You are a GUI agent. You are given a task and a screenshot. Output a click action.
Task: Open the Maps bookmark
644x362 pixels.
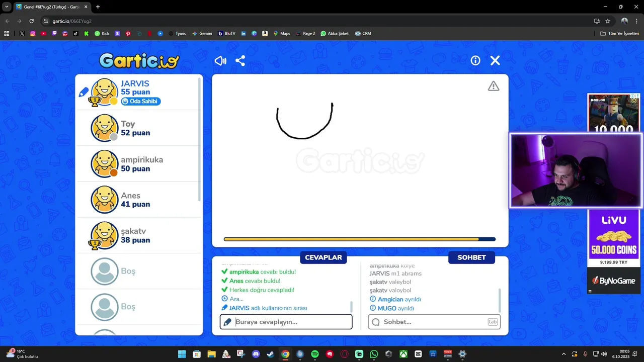[x=282, y=34]
